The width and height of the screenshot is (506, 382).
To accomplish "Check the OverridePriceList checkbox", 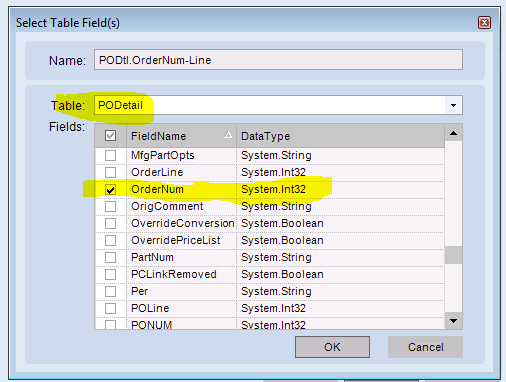I will coord(110,240).
